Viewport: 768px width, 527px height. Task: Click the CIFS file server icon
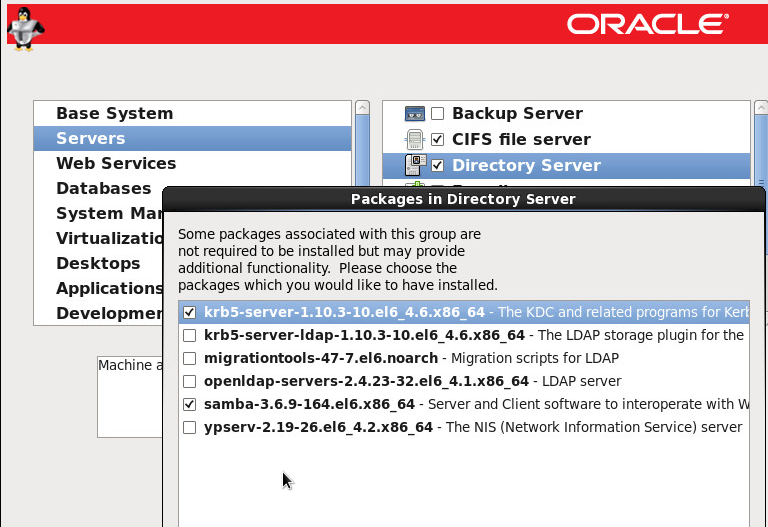(415, 139)
